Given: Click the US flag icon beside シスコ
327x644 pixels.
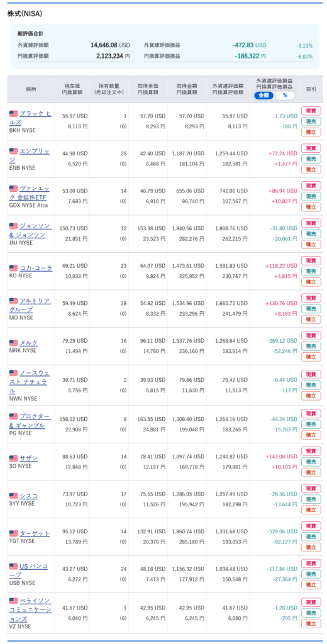Looking at the screenshot, I should click(14, 496).
